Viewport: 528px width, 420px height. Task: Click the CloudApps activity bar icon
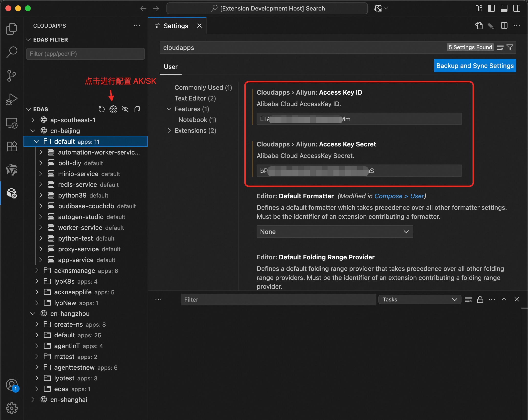tap(11, 193)
